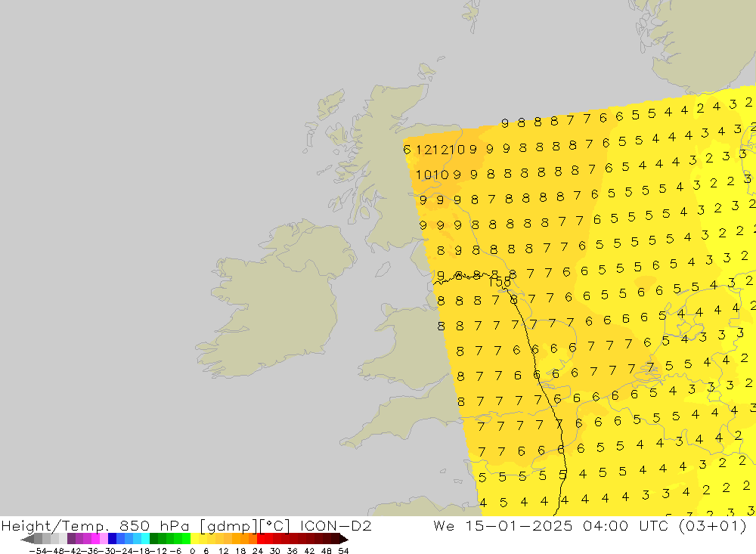Click the '158' contour height label
Screen dimensions: 756x554
[x=500, y=282]
